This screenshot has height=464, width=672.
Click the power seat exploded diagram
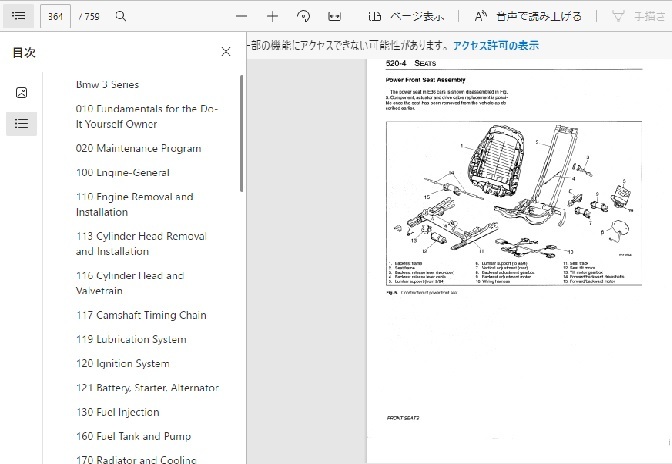pos(514,203)
